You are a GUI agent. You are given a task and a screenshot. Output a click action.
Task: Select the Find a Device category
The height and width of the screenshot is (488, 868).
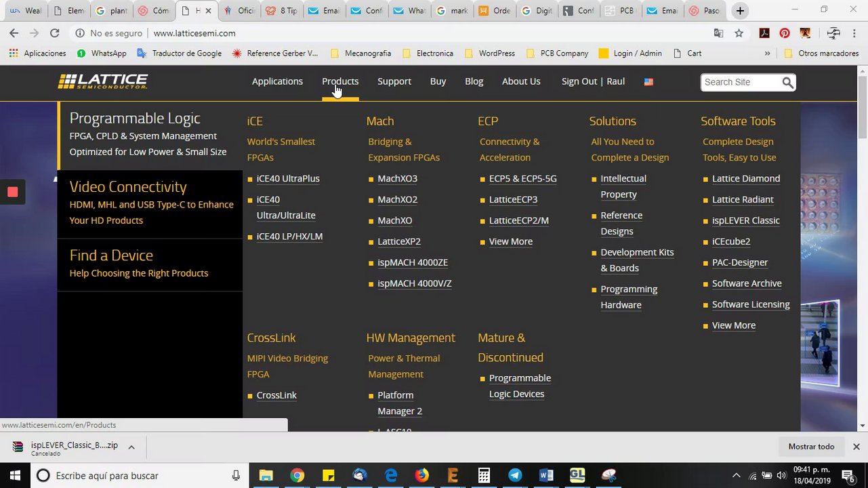tap(150, 264)
